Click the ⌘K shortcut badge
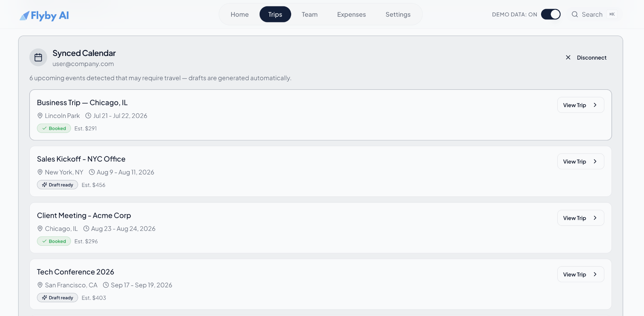This screenshot has height=316, width=644. coord(612,14)
